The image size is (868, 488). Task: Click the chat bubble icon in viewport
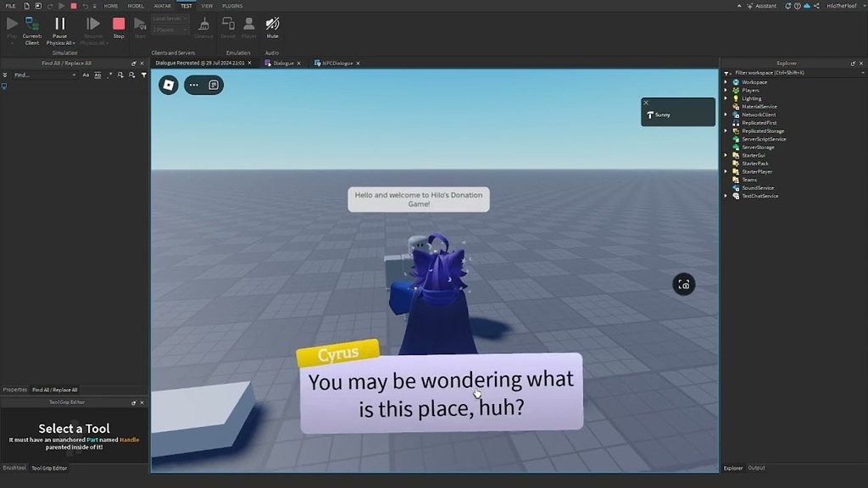click(x=214, y=86)
